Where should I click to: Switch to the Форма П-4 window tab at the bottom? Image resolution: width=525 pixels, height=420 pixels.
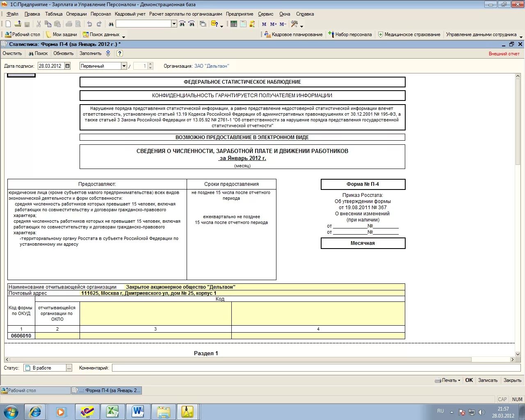click(107, 390)
